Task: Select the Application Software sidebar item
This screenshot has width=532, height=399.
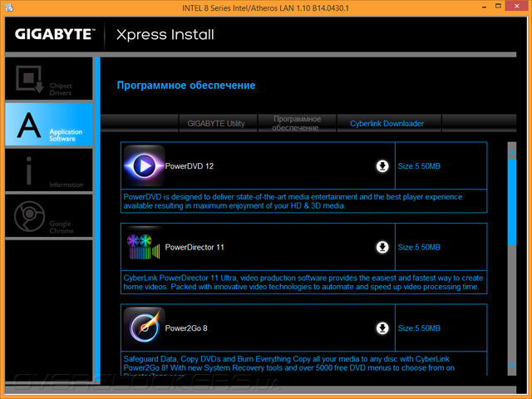Action: pos(49,124)
